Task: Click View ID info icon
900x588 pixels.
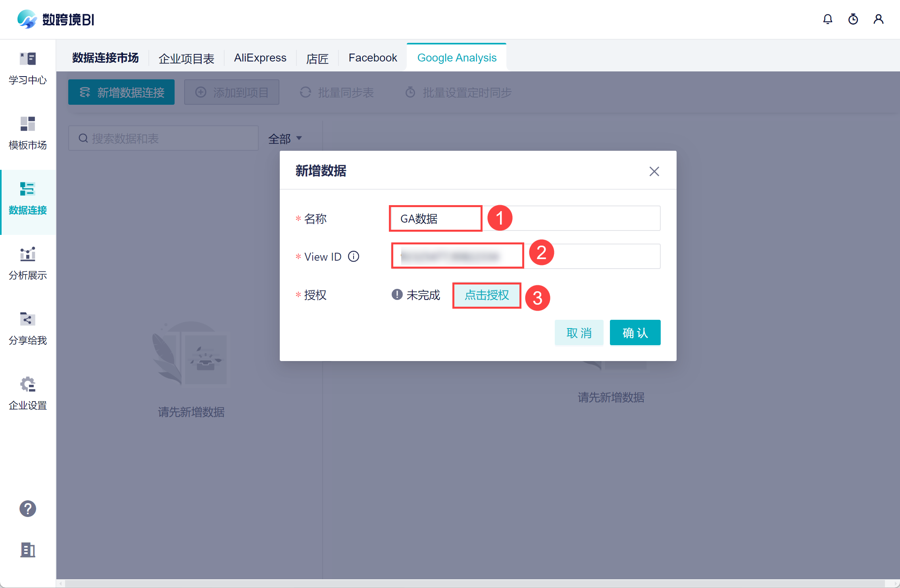Action: point(353,257)
